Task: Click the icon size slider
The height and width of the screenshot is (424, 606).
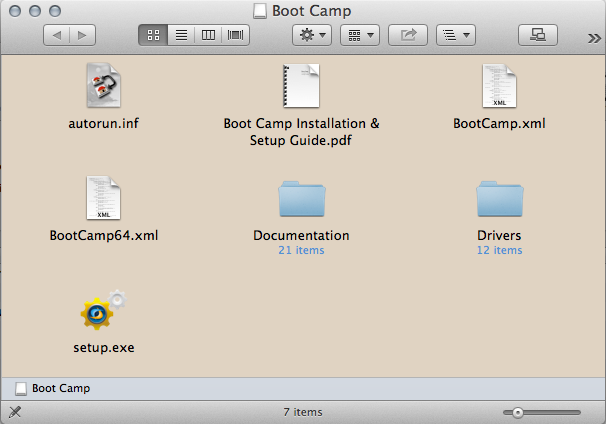Action: (542, 412)
